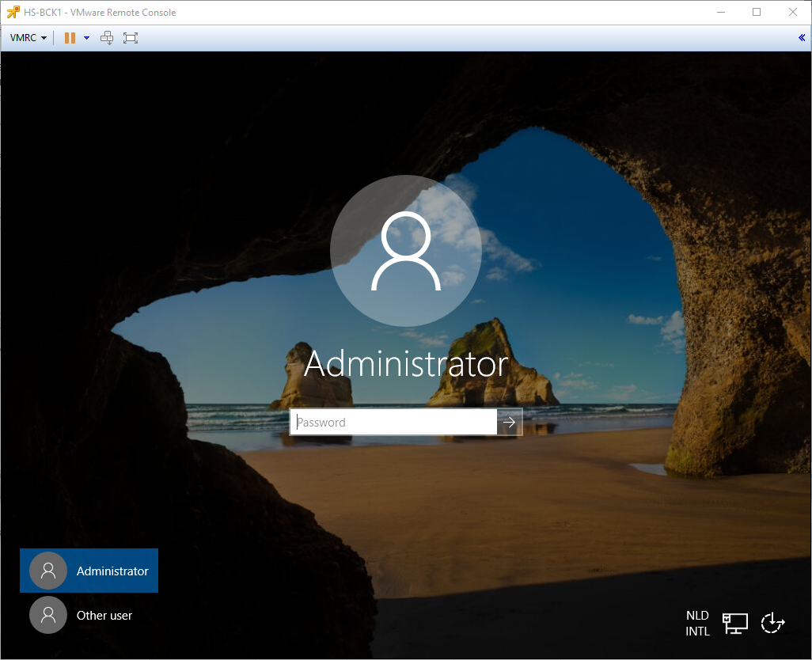This screenshot has width=812, height=660.
Task: Click the Administrator name heading
Action: (405, 364)
